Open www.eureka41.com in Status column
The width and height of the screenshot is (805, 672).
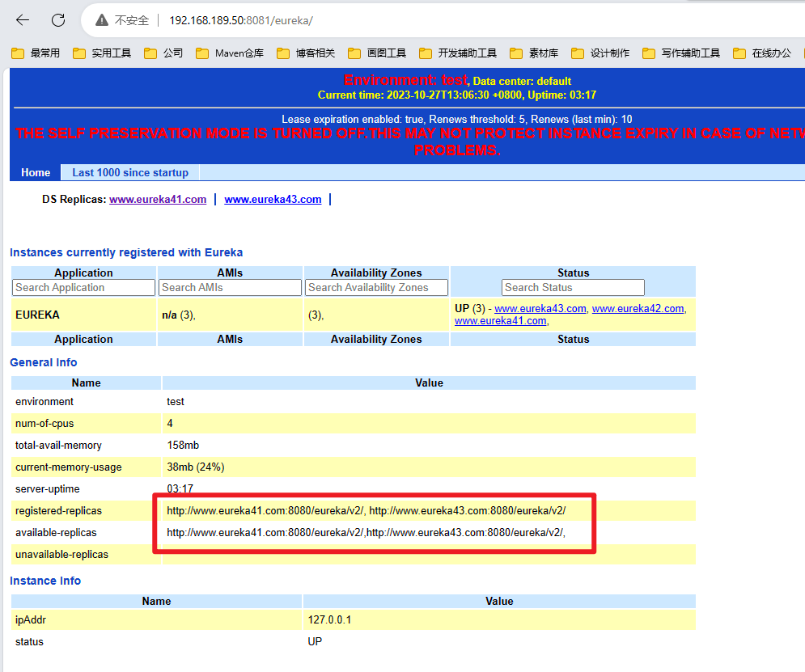pos(500,320)
